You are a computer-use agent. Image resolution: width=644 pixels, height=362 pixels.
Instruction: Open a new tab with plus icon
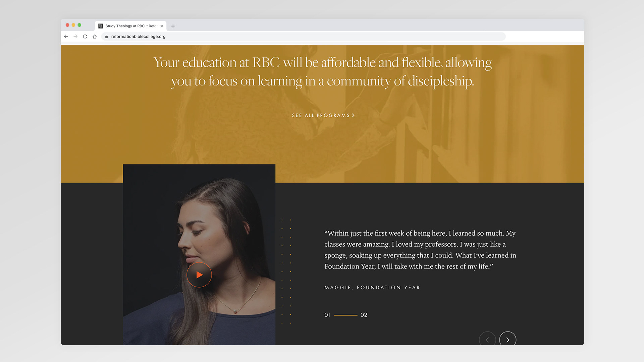[173, 26]
